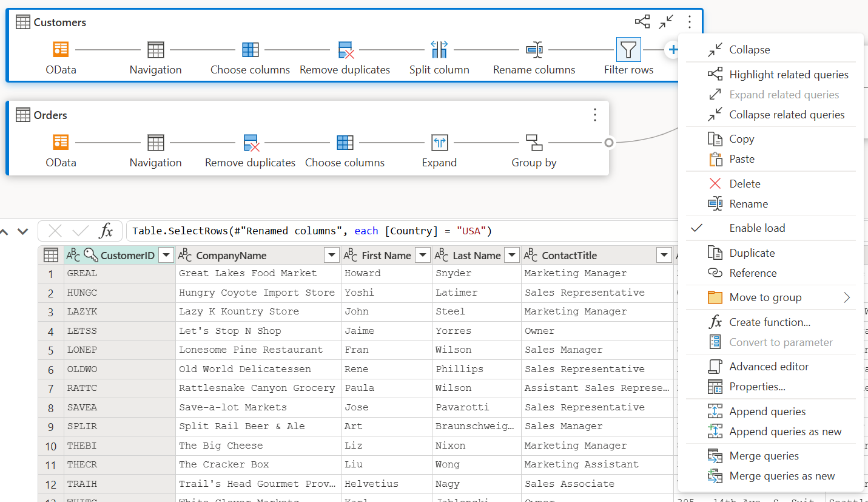Click the Split column step icon
Viewport: 868px width, 502px height.
[439, 50]
